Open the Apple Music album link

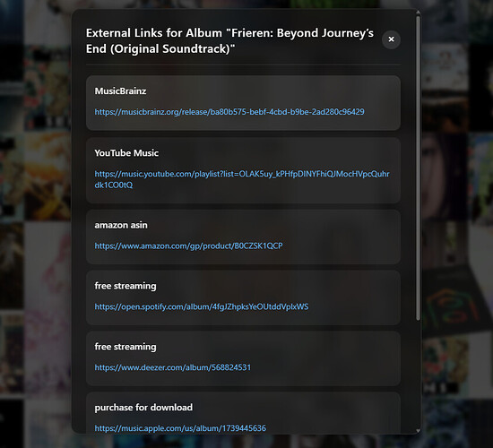click(180, 428)
